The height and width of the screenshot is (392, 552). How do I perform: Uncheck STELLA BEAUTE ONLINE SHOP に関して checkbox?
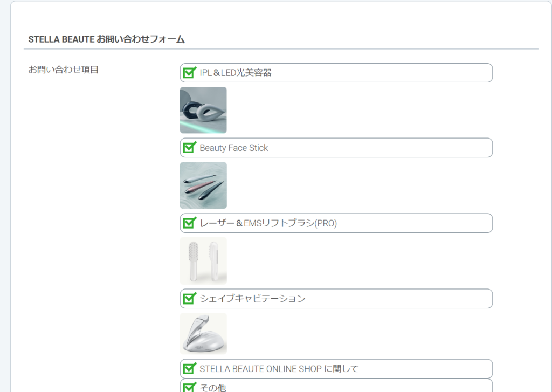[x=189, y=368]
